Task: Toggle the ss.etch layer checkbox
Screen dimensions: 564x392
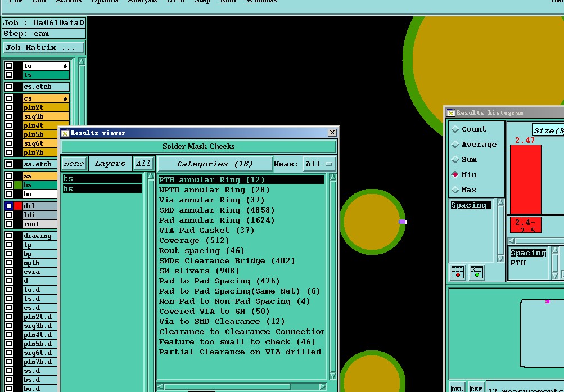Action: click(9, 164)
